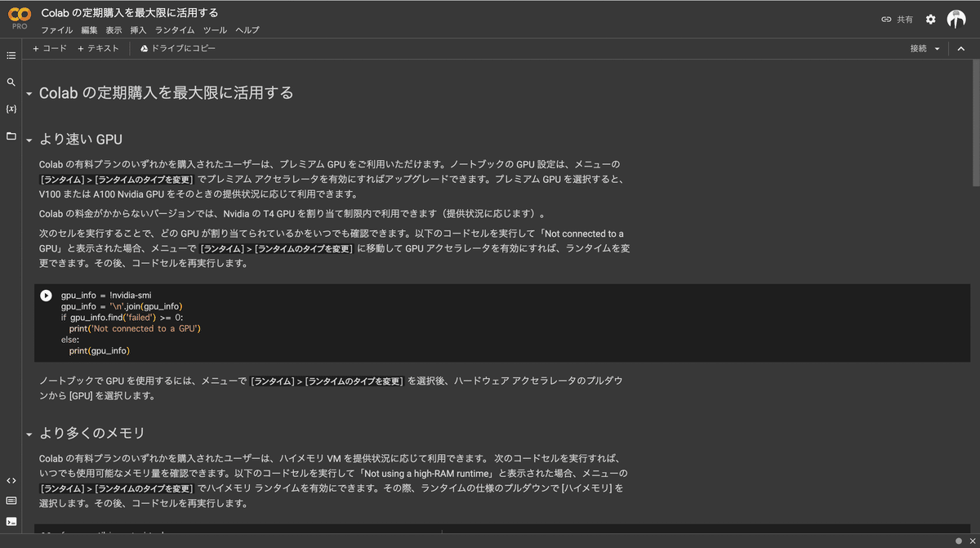The image size is (980, 548).
Task: Open the ヘルプ menu
Action: pos(247,30)
